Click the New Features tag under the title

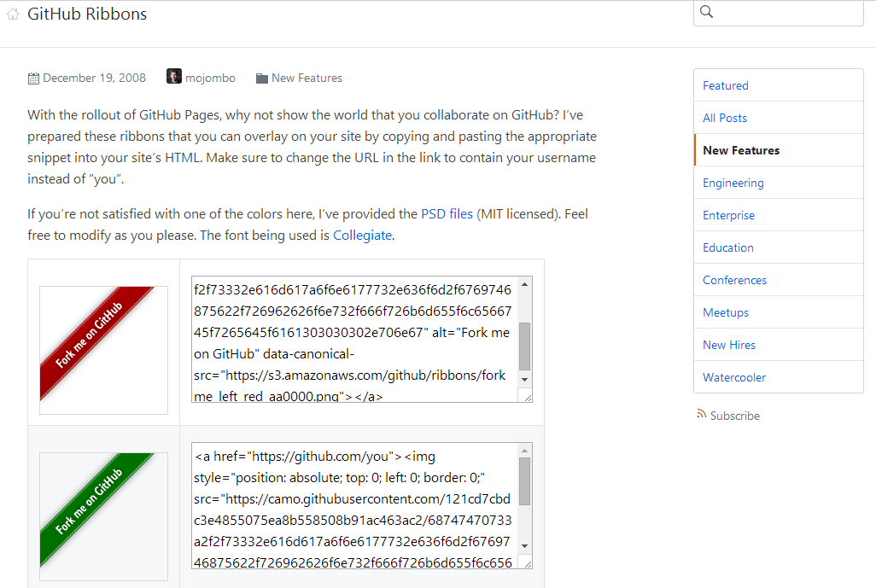click(307, 79)
